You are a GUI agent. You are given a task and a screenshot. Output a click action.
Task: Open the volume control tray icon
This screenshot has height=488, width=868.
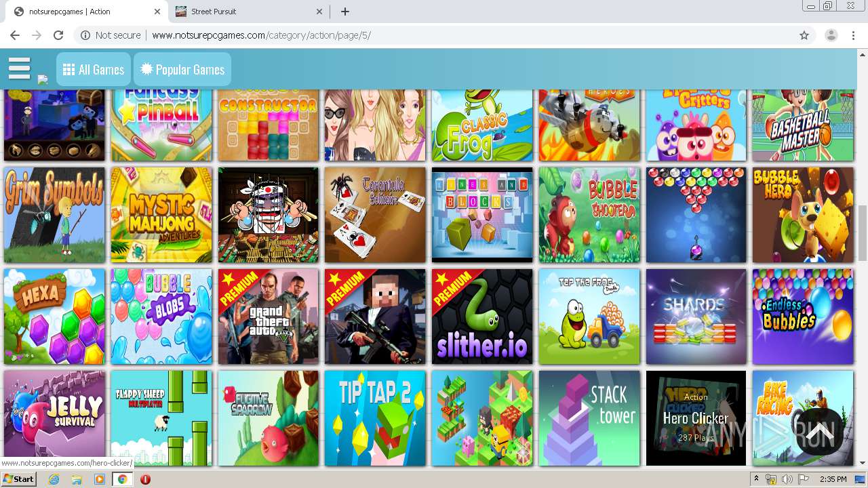787,479
